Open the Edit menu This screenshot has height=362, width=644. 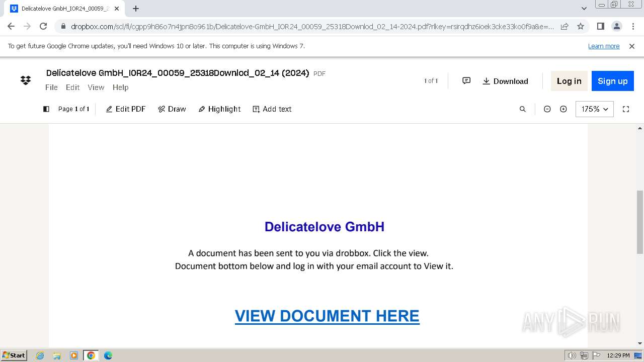[72, 87]
